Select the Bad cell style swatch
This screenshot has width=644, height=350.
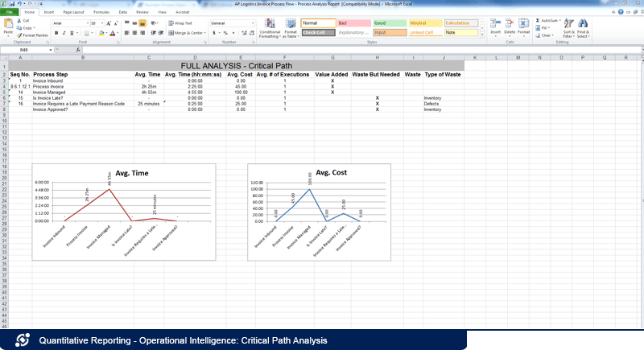coord(353,23)
